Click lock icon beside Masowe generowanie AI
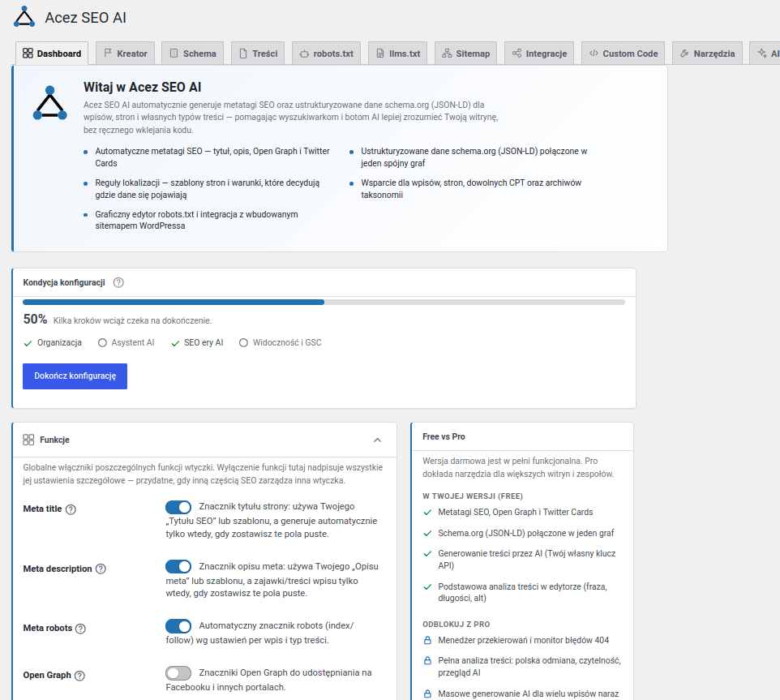This screenshot has height=700, width=780. pos(427,694)
